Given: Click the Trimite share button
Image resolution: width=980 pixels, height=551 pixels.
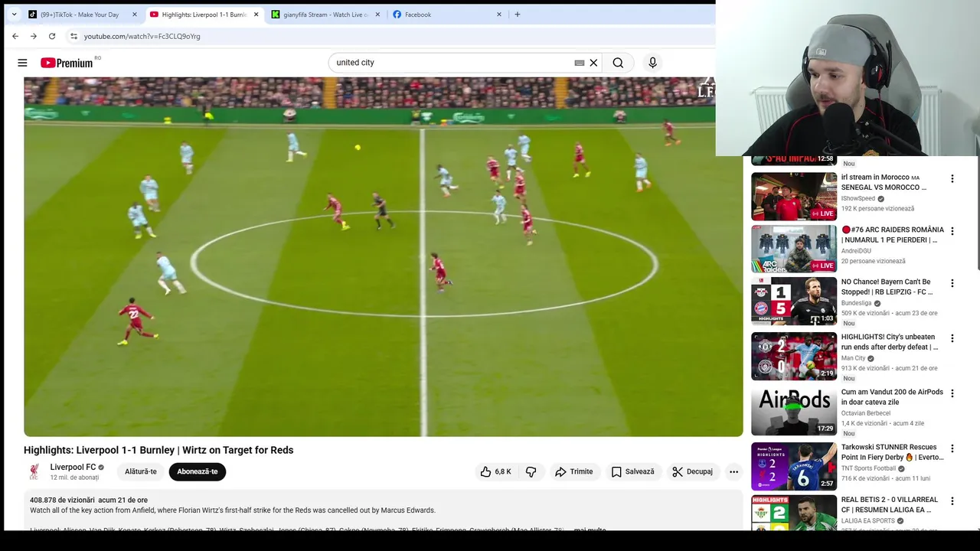Looking at the screenshot, I should [574, 471].
